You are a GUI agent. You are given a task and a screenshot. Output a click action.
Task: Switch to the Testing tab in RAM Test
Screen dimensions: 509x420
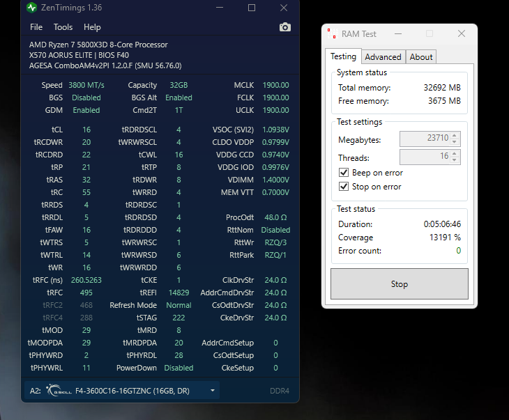[343, 56]
